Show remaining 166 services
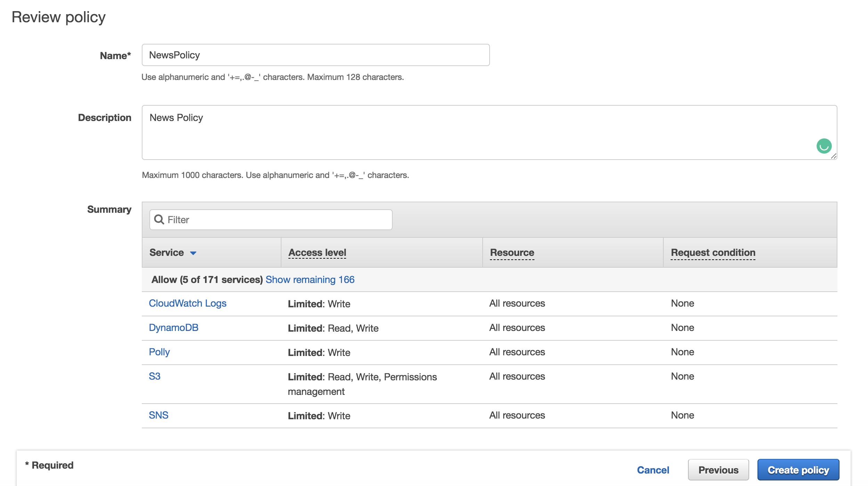The width and height of the screenshot is (868, 486). [310, 280]
